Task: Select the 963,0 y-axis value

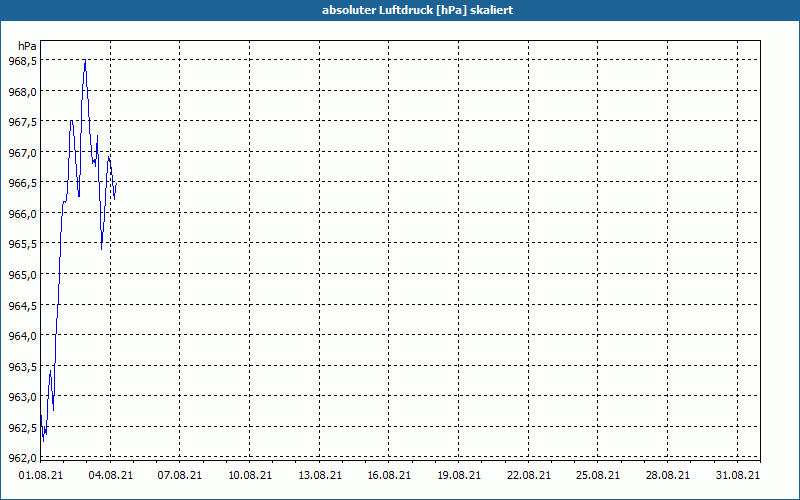Action: [x=22, y=397]
